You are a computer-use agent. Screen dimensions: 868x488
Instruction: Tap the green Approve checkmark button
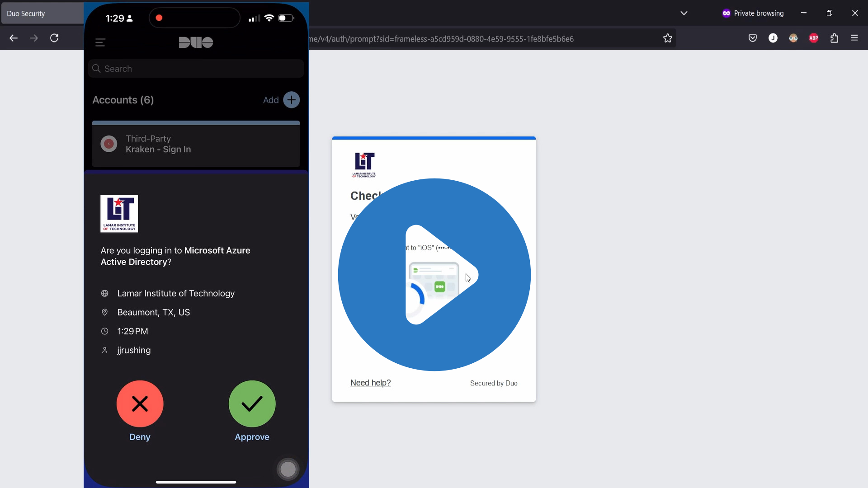point(252,404)
